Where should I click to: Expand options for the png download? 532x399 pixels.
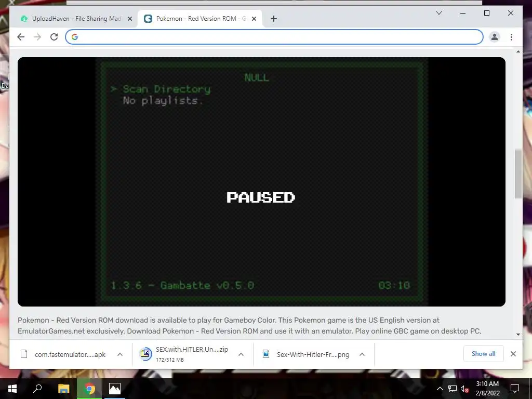pos(362,354)
